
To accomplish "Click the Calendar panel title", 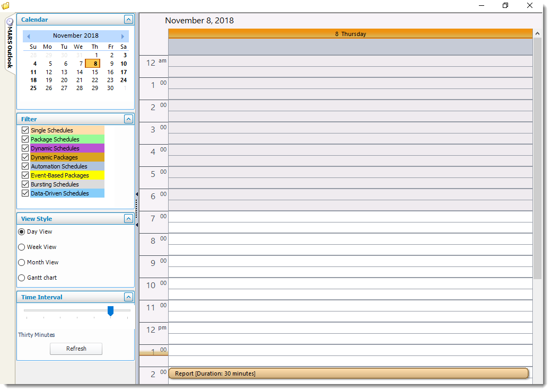I will 34,20.
